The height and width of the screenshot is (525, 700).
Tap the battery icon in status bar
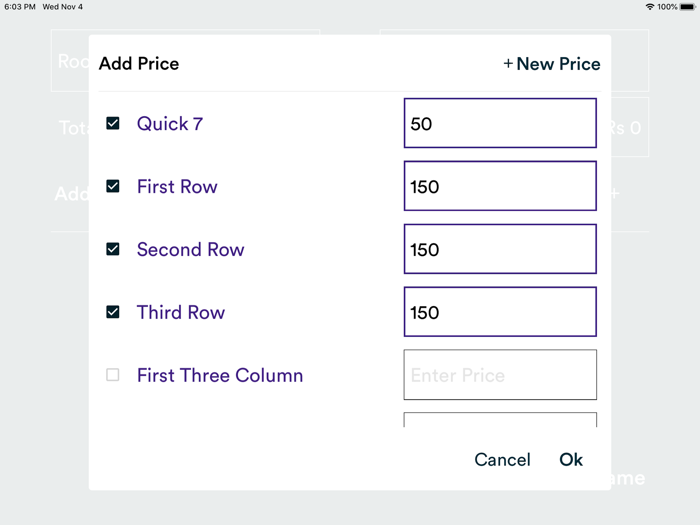coord(687,7)
